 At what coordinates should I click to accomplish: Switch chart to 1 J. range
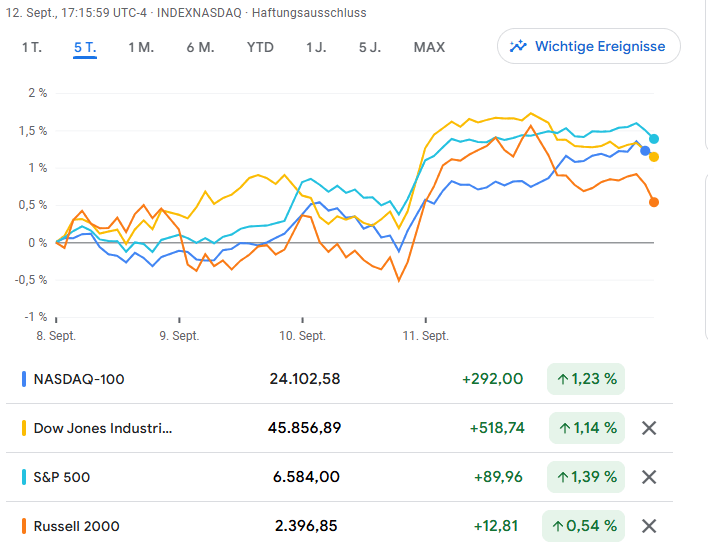click(x=316, y=47)
